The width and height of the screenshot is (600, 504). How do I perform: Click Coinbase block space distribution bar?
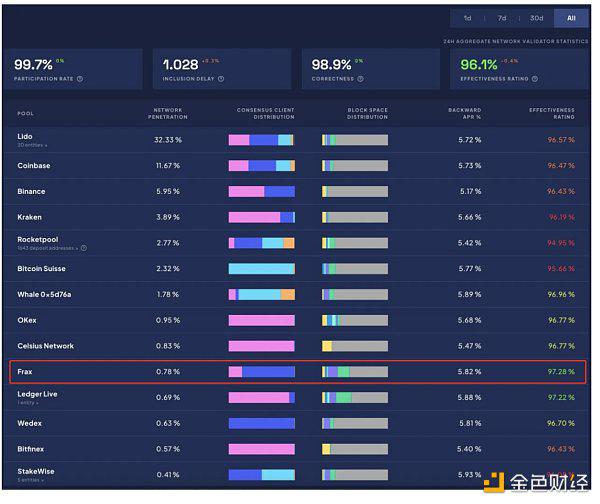click(355, 165)
